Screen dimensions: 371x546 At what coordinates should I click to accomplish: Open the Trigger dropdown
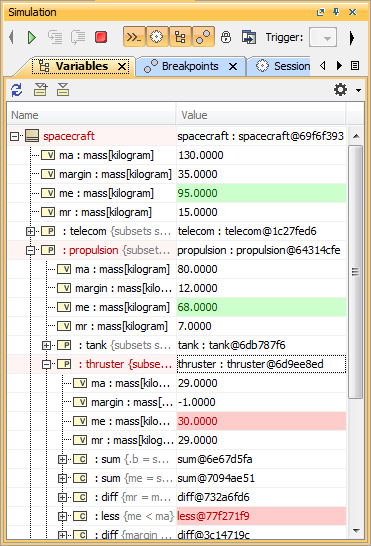[323, 37]
